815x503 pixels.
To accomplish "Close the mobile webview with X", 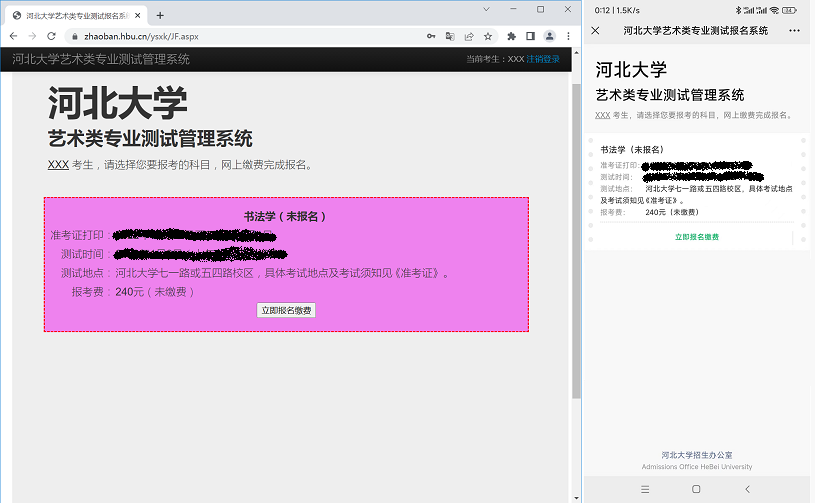I will pos(596,31).
